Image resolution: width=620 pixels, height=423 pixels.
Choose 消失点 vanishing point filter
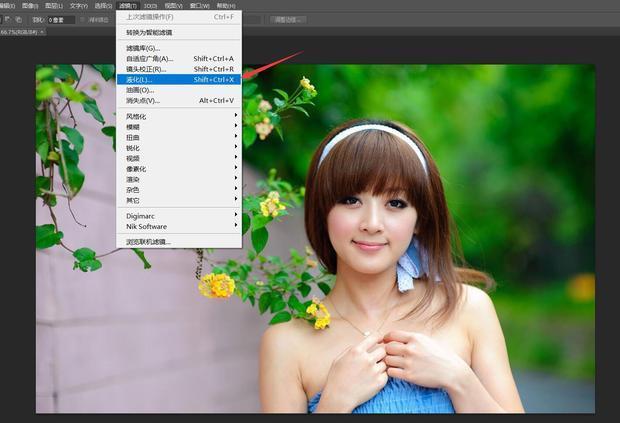pos(145,100)
